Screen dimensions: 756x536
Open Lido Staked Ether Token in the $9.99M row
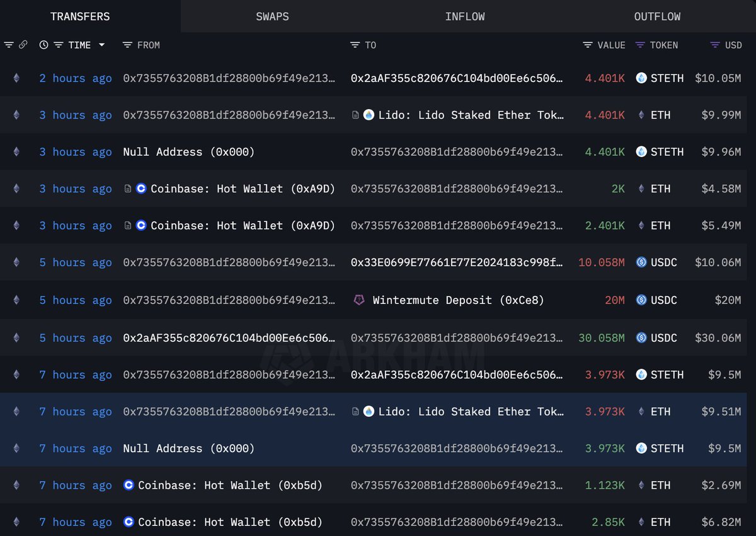pyautogui.click(x=471, y=115)
